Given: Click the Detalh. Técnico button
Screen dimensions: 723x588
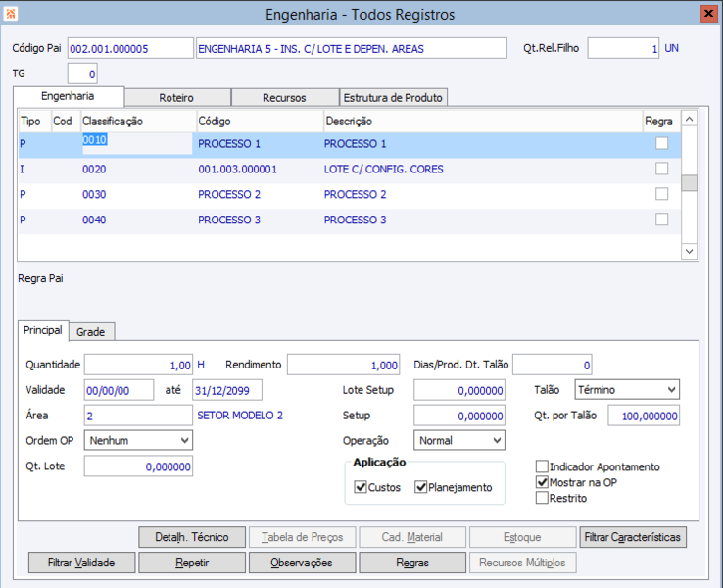Looking at the screenshot, I should click(x=192, y=537).
